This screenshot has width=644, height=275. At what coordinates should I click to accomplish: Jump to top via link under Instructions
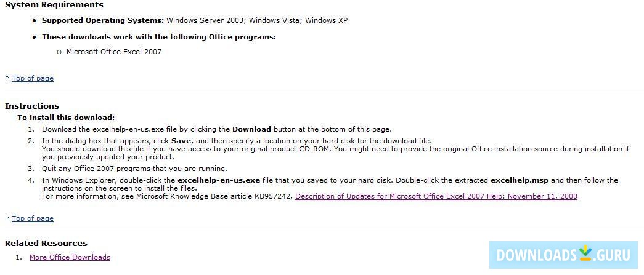[33, 218]
